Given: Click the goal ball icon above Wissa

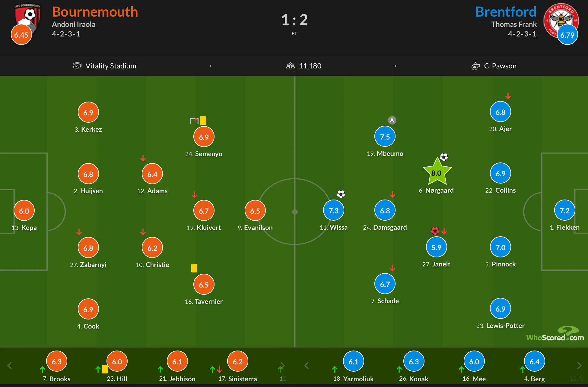Looking at the screenshot, I should click(341, 194).
